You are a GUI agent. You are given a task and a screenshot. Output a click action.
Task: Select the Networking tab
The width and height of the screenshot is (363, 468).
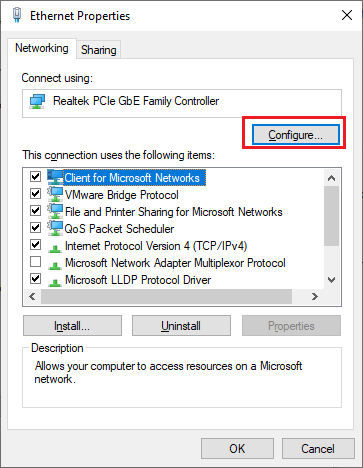(x=42, y=48)
